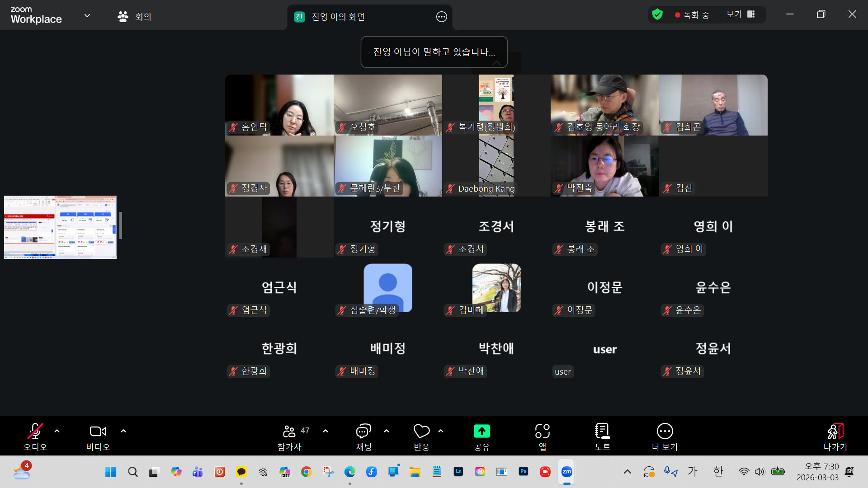Switch to the 회의 tab
Screen dimensions: 868x488
click(x=135, y=17)
